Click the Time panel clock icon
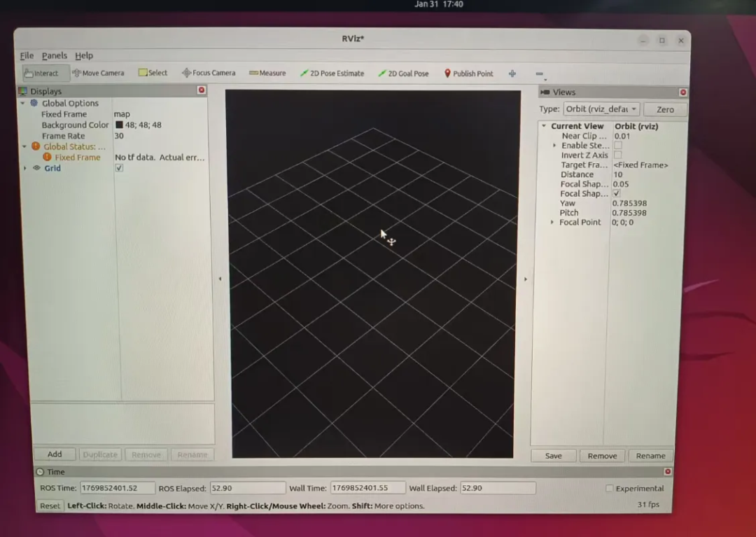The width and height of the screenshot is (756, 537). pos(40,472)
